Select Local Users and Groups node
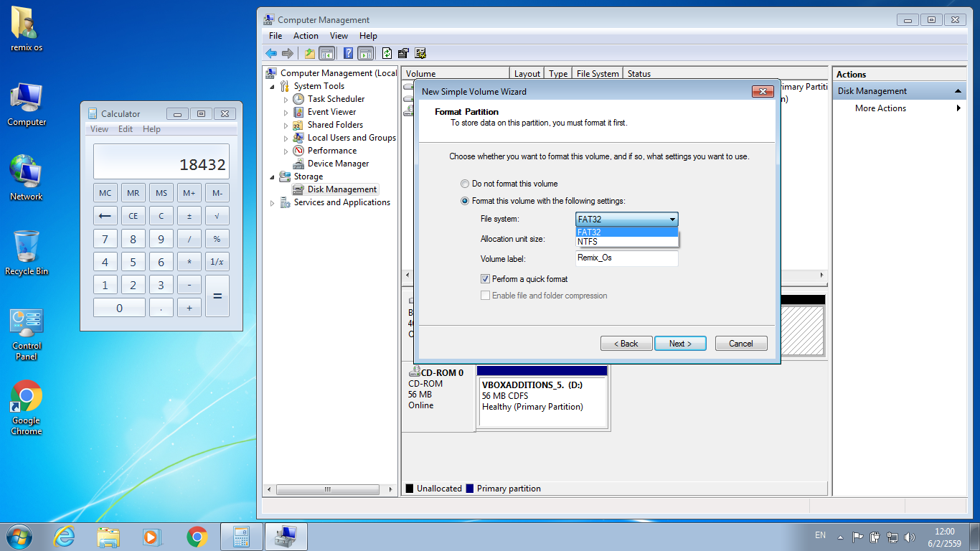980x551 pixels. coord(352,138)
